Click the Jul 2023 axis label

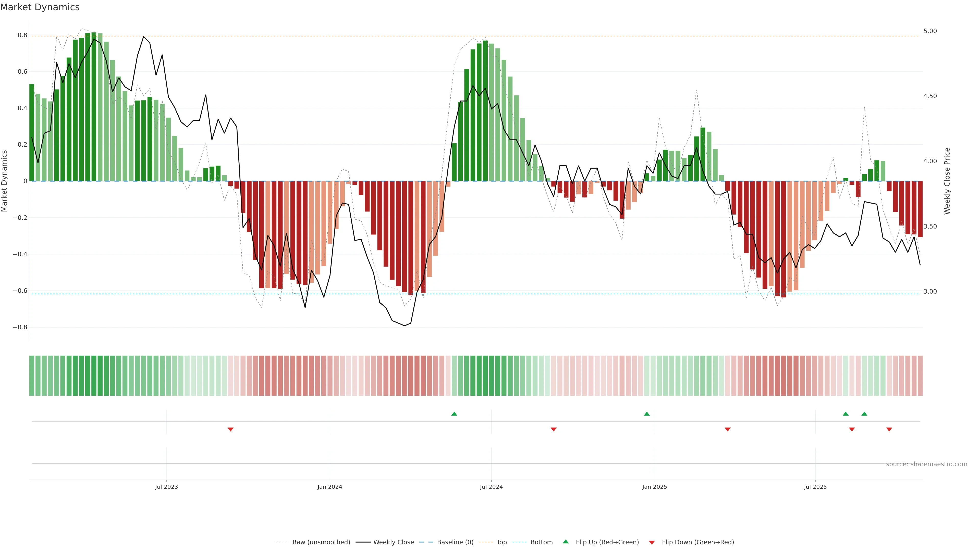[166, 487]
